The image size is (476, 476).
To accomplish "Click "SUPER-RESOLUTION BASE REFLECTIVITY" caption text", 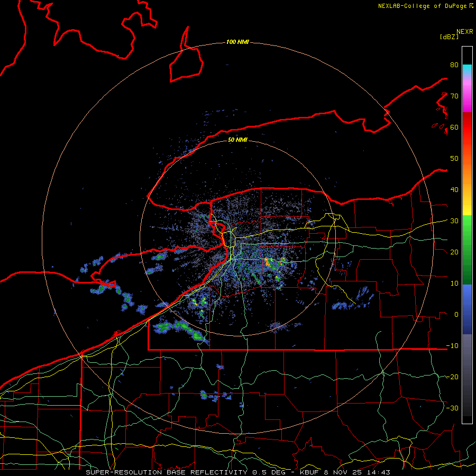I will click(x=167, y=472).
